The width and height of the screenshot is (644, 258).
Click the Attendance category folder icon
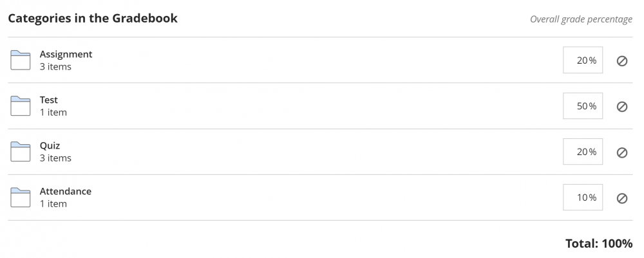(x=21, y=197)
